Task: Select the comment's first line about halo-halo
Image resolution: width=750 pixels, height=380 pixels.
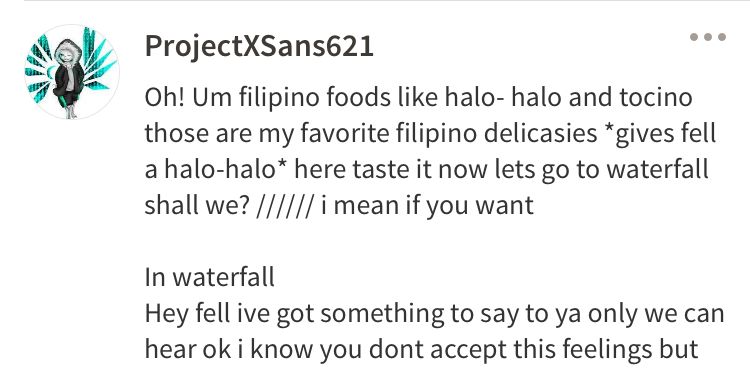Action: [x=419, y=98]
